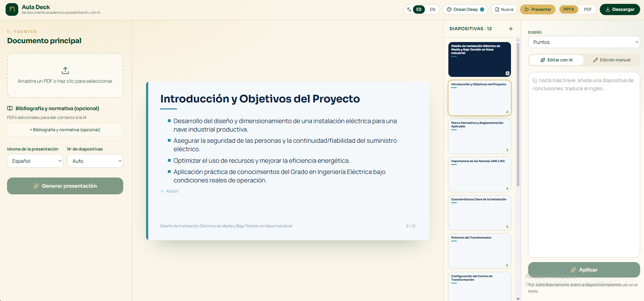644x301 pixels.
Task: Select PDF export format
Action: 588,9
